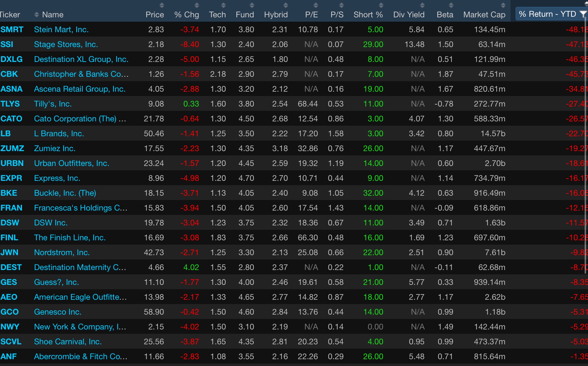Select Genesco Inc. company name
Screen dimensions: 588x366
click(x=58, y=312)
